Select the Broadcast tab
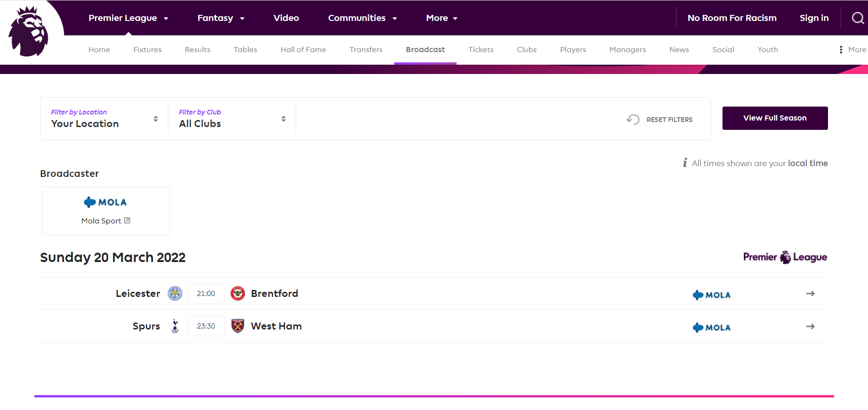 point(425,50)
